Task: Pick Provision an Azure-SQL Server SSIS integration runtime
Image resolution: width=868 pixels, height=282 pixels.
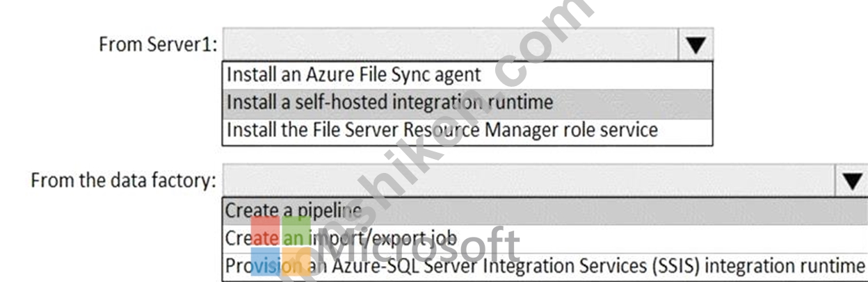Action: [545, 265]
